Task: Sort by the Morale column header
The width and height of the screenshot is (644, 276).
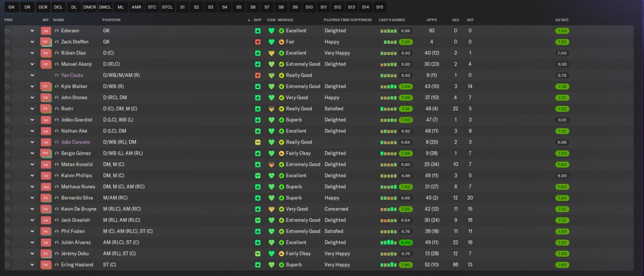Action: pos(286,20)
